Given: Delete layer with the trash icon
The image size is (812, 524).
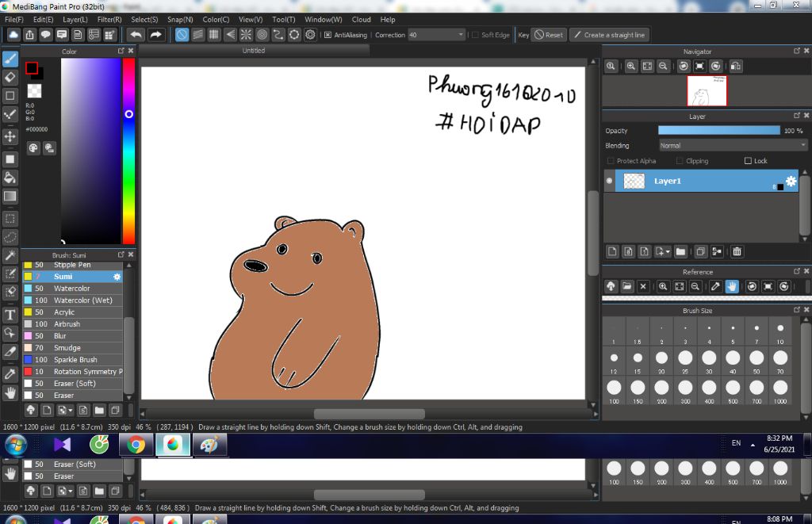Looking at the screenshot, I should [737, 251].
